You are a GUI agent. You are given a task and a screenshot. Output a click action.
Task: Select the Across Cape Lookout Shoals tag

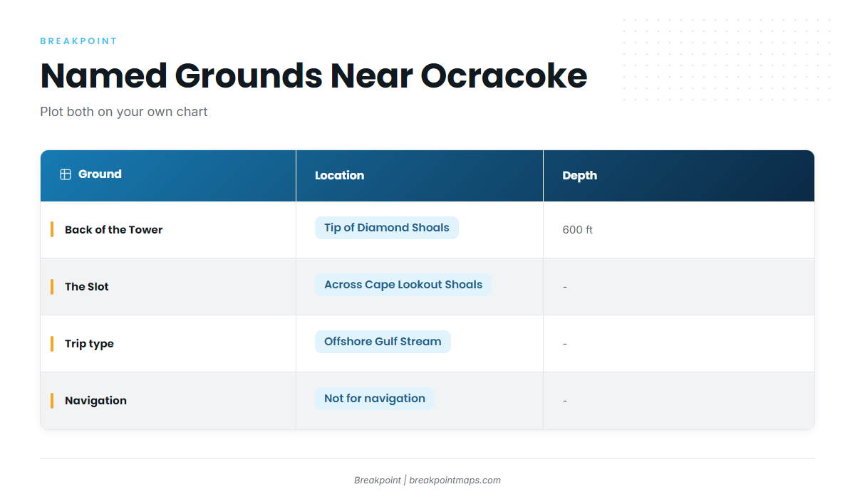(x=403, y=285)
